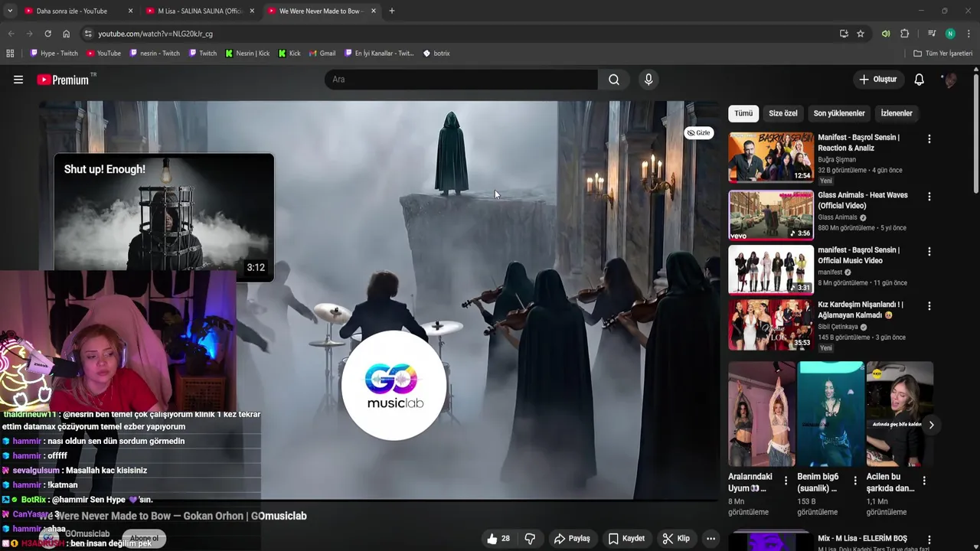Open Hype - Twitch bookmark
The height and width of the screenshot is (551, 980).
point(54,54)
